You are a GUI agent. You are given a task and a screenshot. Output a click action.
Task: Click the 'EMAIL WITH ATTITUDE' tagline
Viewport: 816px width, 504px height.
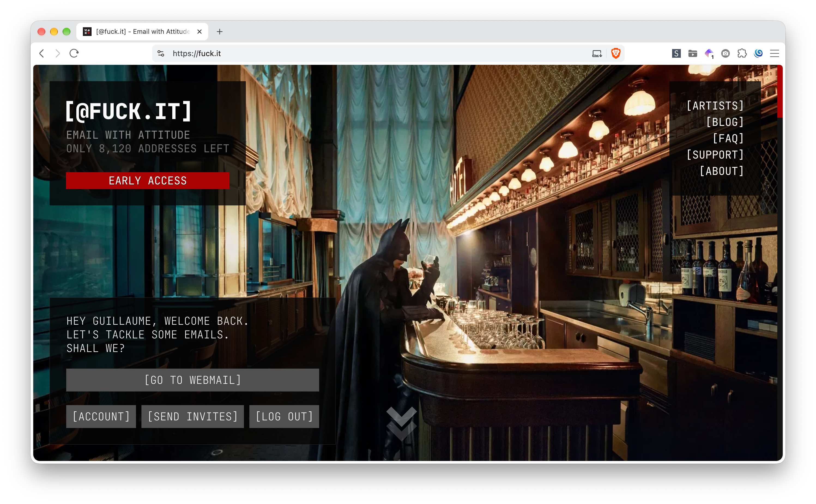pyautogui.click(x=128, y=135)
